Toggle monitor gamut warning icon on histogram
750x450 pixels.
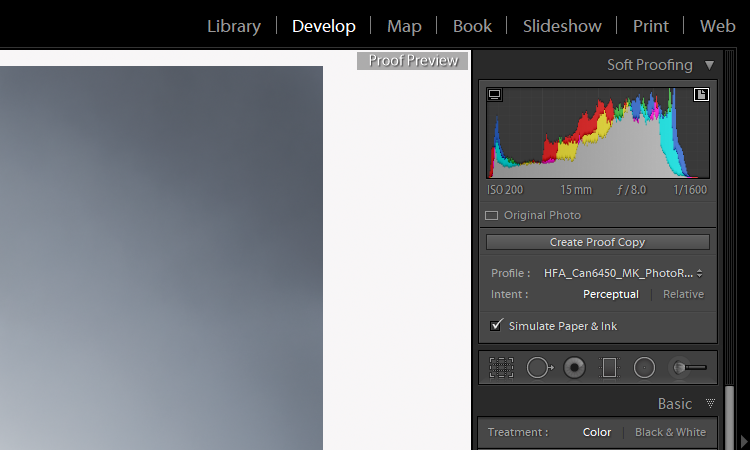pos(494,95)
